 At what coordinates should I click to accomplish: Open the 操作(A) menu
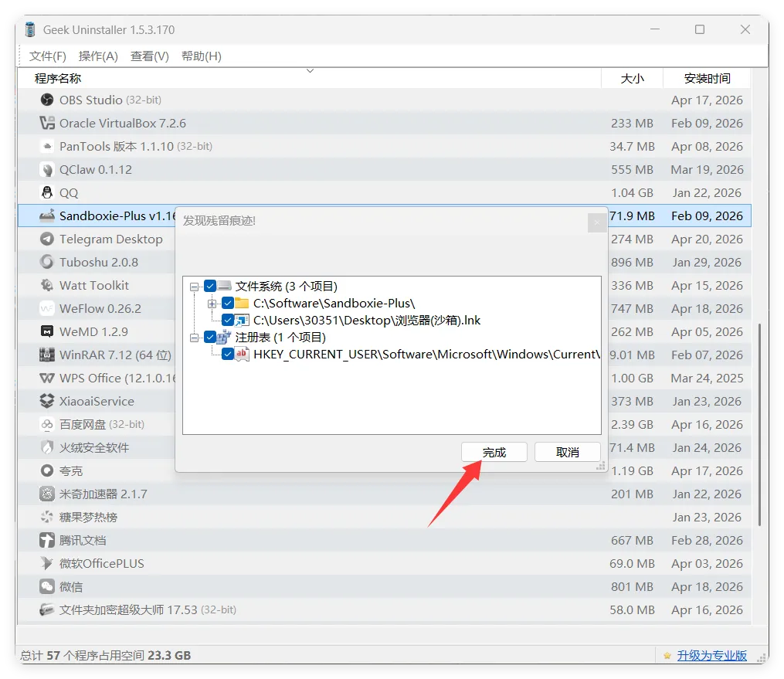98,56
